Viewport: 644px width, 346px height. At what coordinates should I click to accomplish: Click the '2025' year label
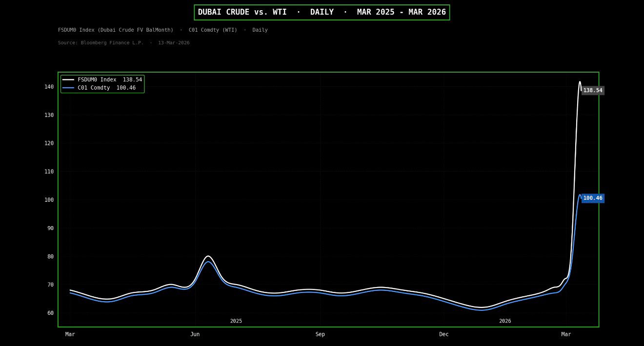[236, 321]
